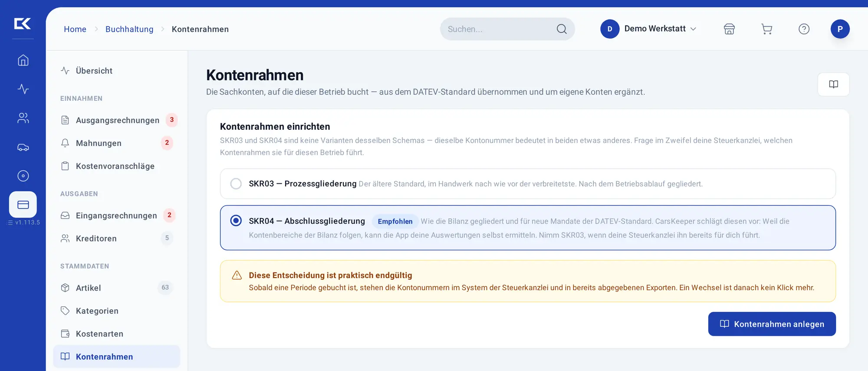This screenshot has width=868, height=371.
Task: Click the book icon button beside page title
Action: pos(833,84)
